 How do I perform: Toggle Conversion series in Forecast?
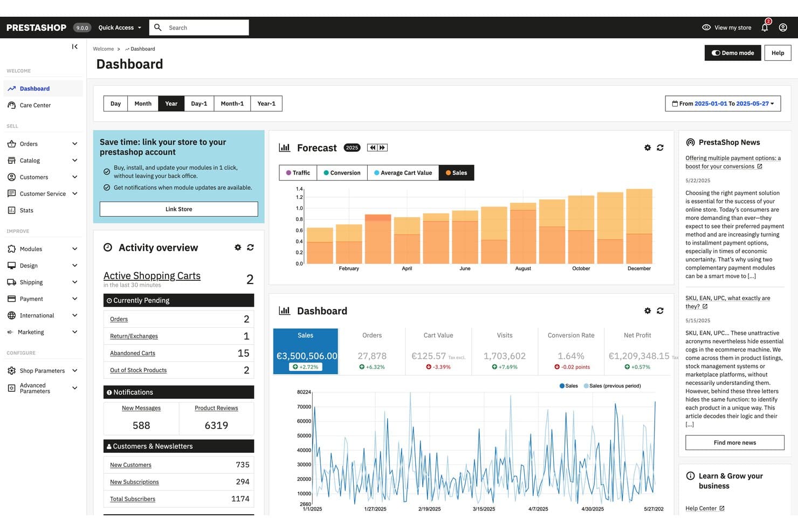[342, 172]
